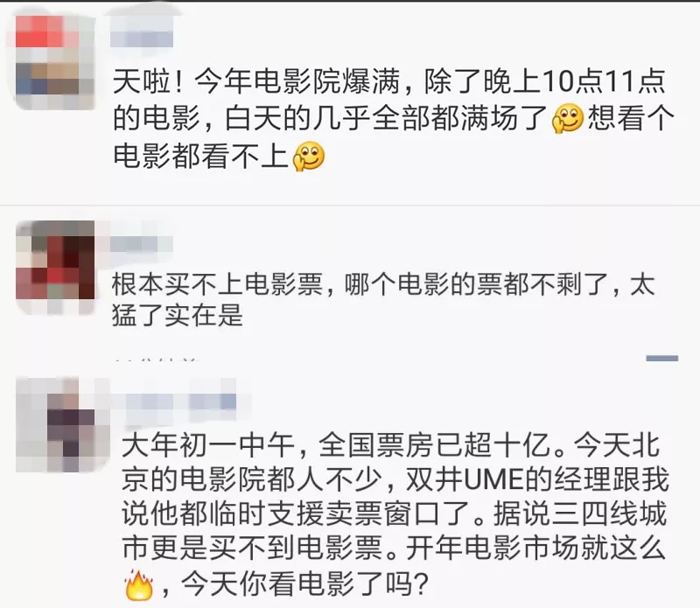Open the avatar of the 大年初一中午 post
The width and height of the screenshot is (700, 608).
(62, 424)
